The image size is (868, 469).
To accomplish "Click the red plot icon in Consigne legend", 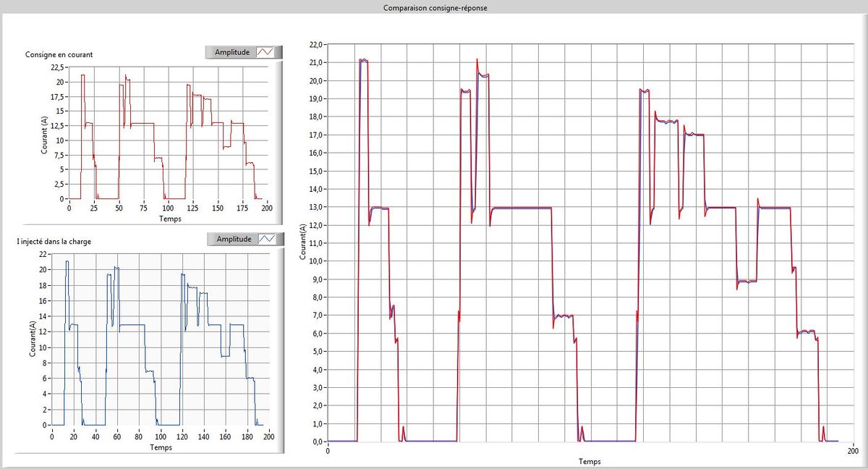I will tap(266, 52).
